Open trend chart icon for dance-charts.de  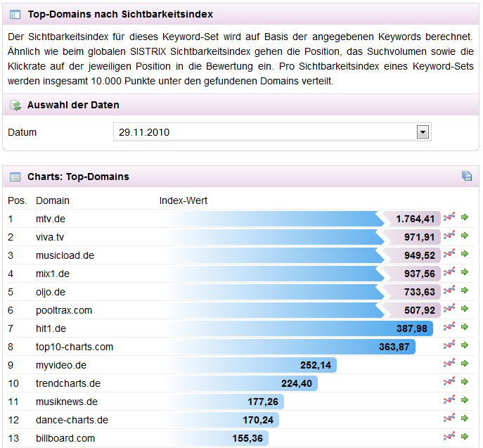coord(449,418)
